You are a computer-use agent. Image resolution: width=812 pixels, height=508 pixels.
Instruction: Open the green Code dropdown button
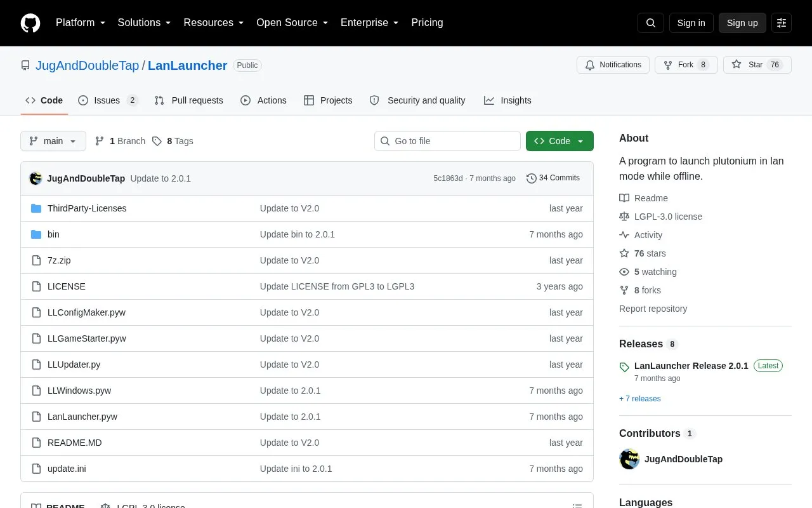pyautogui.click(x=560, y=141)
